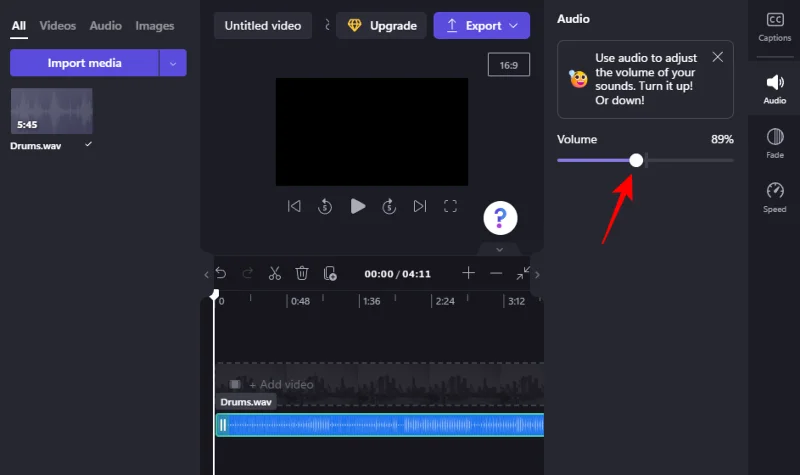The width and height of the screenshot is (800, 475).
Task: Switch to the Videos tab
Action: [x=58, y=26]
